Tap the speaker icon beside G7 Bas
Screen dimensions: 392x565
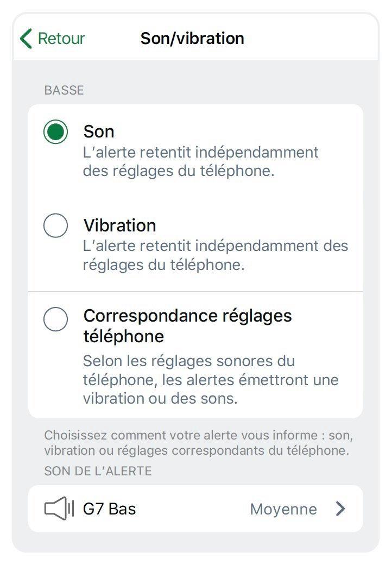click(x=59, y=508)
